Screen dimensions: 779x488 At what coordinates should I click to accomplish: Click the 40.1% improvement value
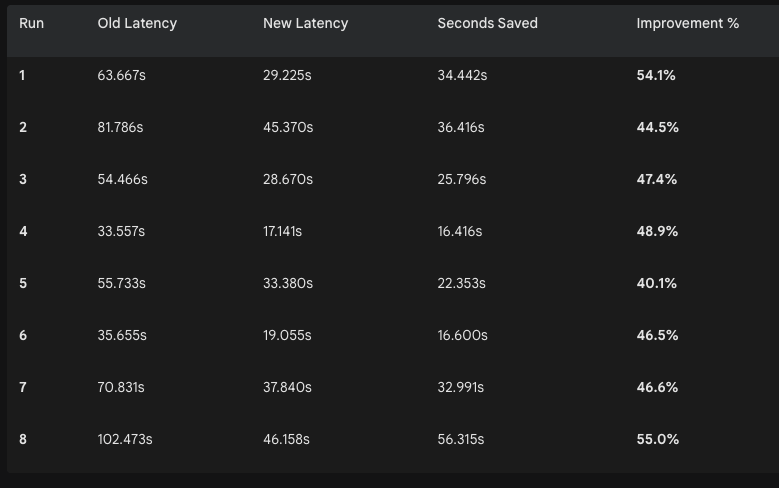point(656,283)
